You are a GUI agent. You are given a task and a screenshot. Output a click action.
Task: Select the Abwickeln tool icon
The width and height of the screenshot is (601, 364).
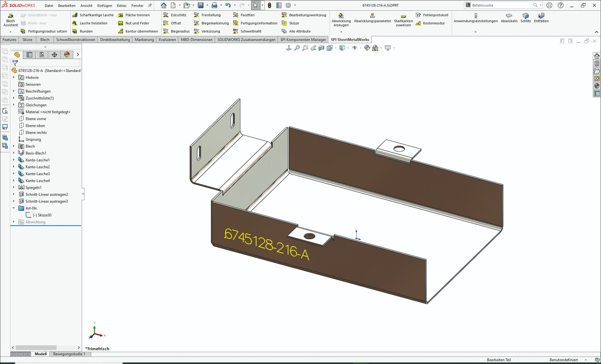pyautogui.click(x=509, y=15)
